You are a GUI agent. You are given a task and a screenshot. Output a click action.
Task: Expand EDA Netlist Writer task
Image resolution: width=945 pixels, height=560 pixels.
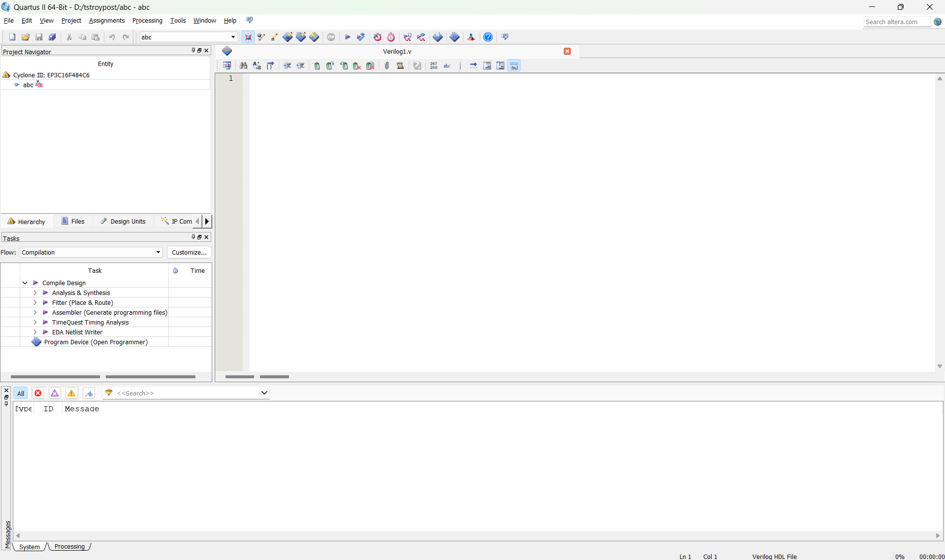point(35,332)
